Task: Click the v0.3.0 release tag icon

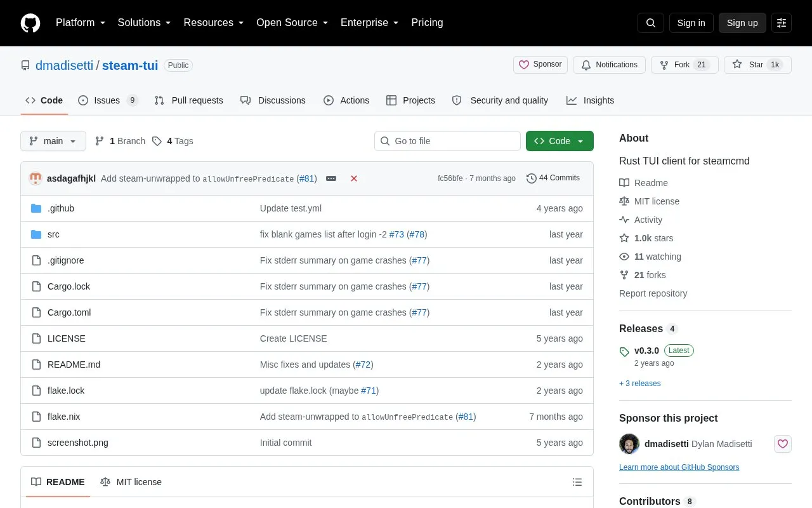Action: 624,351
